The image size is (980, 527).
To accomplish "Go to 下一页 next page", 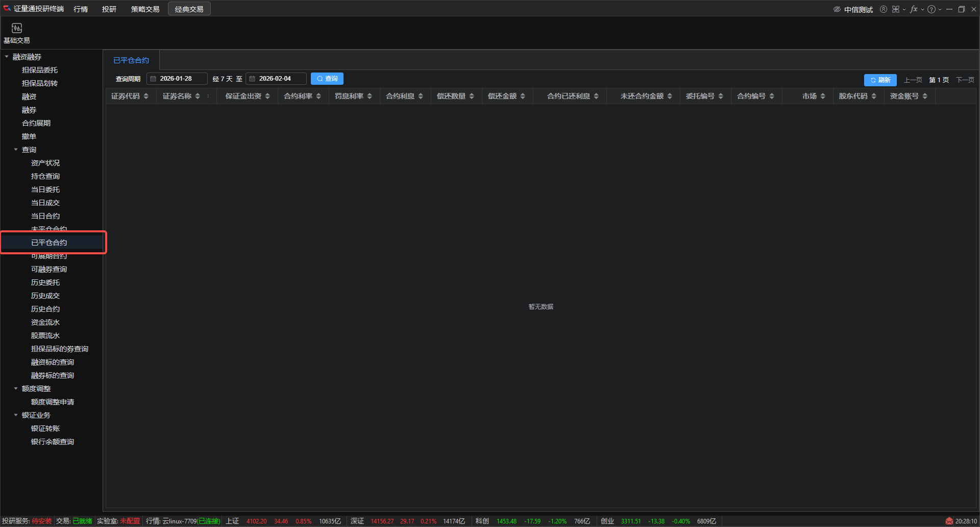I will [x=965, y=80].
